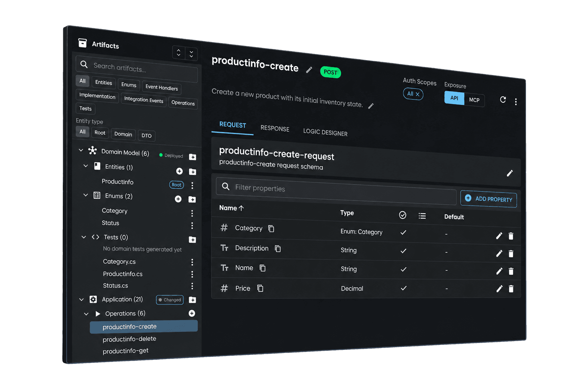Copy the Category property name
The image size is (588, 392).
click(x=271, y=229)
